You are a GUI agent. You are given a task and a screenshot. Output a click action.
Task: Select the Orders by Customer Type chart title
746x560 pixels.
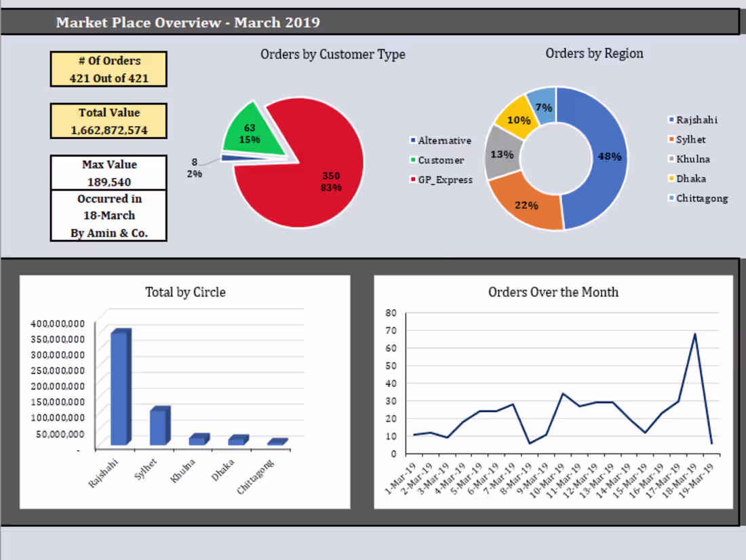click(332, 54)
